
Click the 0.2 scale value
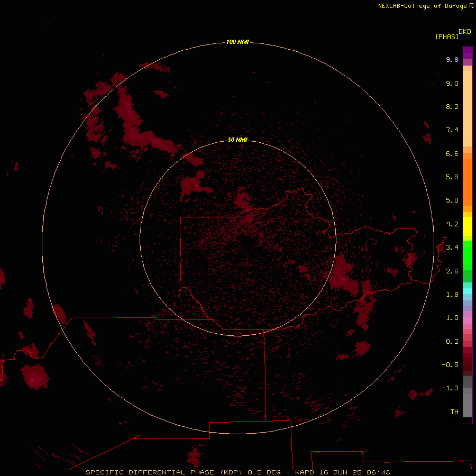tap(452, 342)
